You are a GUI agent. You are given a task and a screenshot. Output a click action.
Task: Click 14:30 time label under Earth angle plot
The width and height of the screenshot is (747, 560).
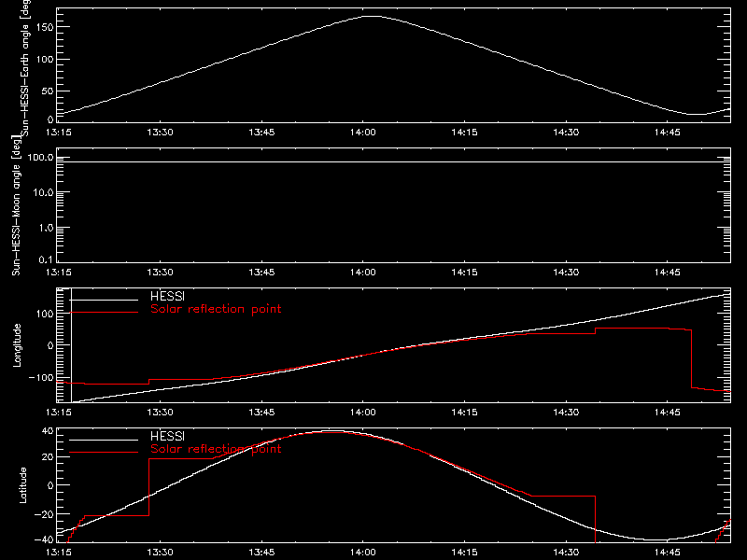566,133
